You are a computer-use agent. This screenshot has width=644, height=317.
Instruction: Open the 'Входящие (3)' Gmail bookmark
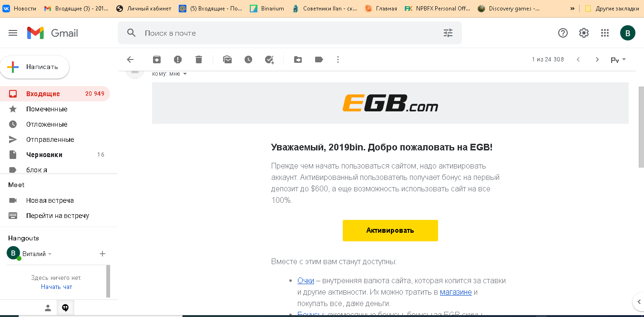pos(76,9)
